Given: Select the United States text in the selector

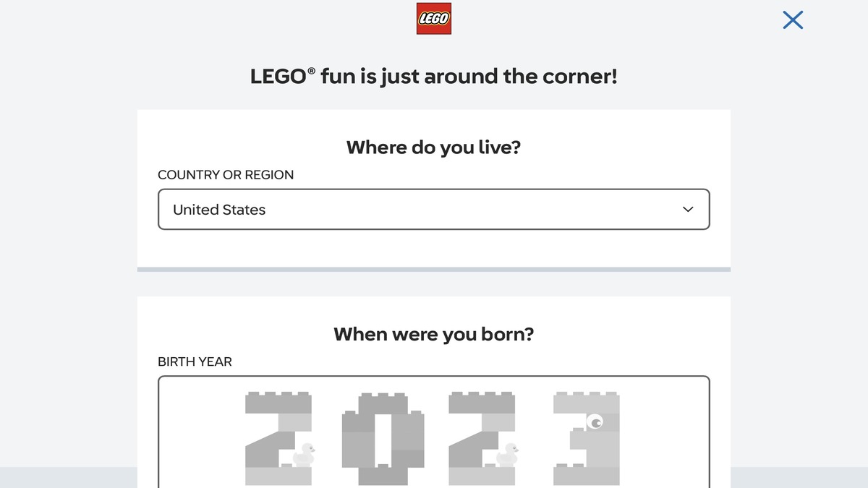Looking at the screenshot, I should (218, 209).
